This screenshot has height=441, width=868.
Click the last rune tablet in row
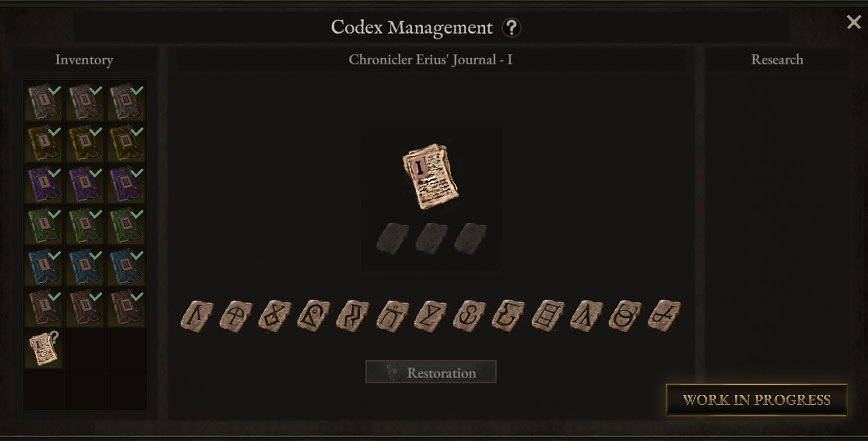[664, 316]
